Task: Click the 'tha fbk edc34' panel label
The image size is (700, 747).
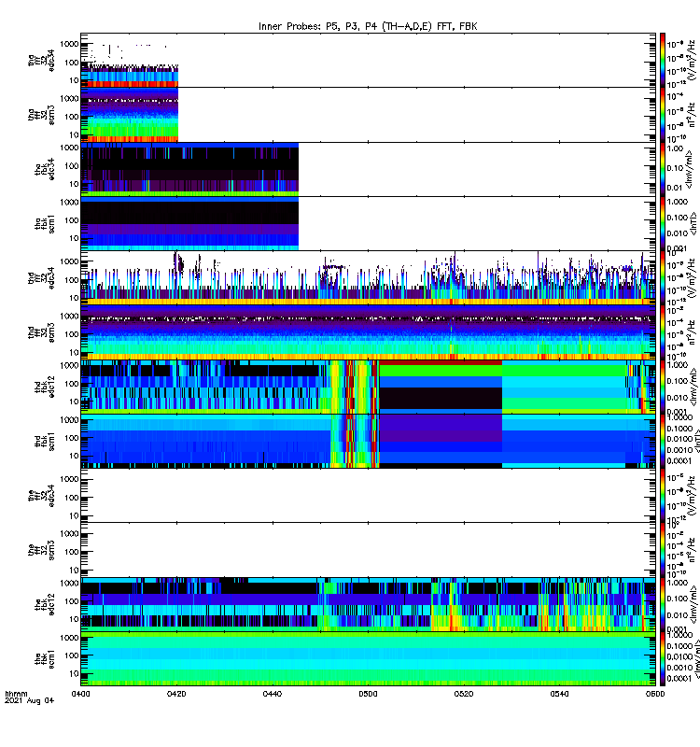Action: 45,169
